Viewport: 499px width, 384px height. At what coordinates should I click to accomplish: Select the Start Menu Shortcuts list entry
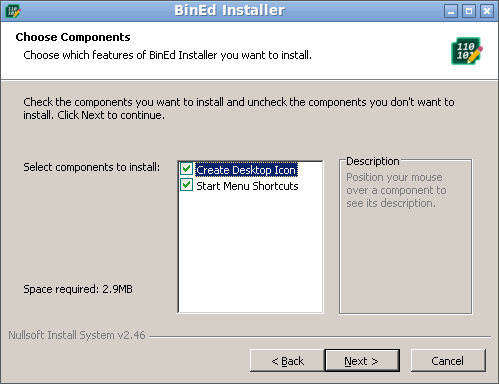247,186
